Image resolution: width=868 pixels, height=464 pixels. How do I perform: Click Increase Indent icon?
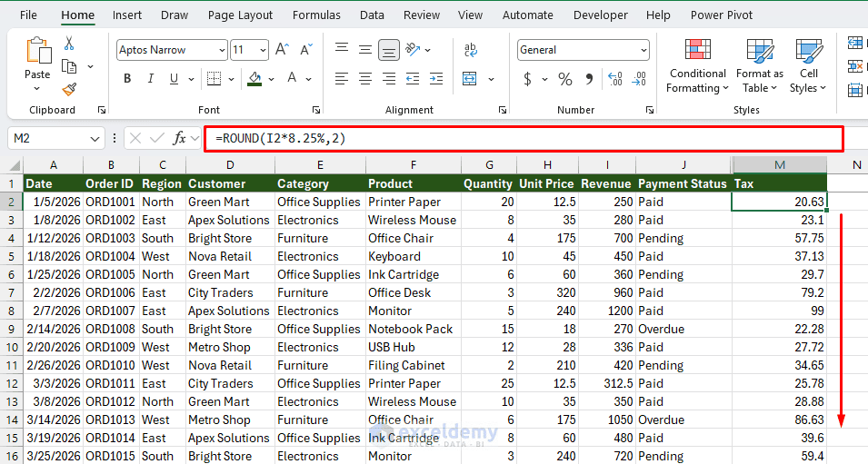pyautogui.click(x=436, y=78)
